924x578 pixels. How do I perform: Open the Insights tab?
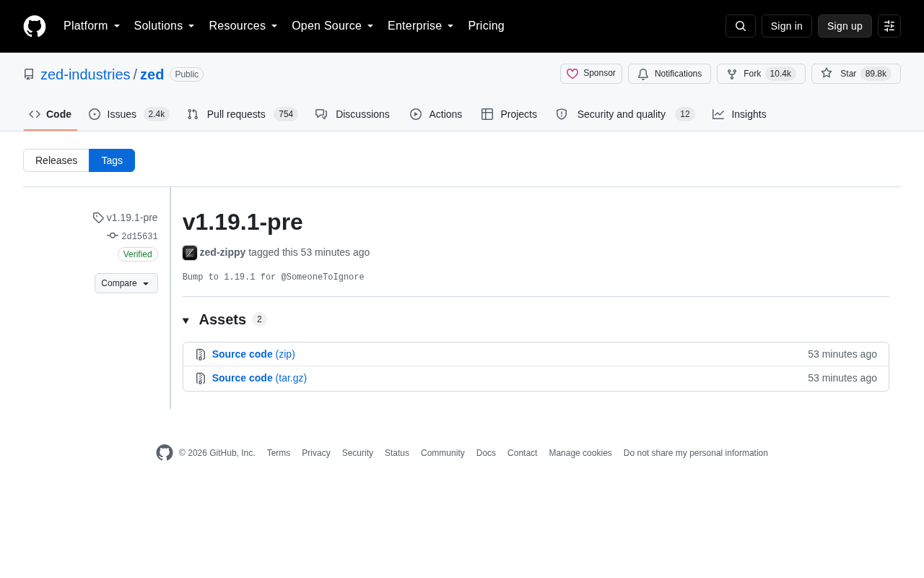tap(739, 114)
